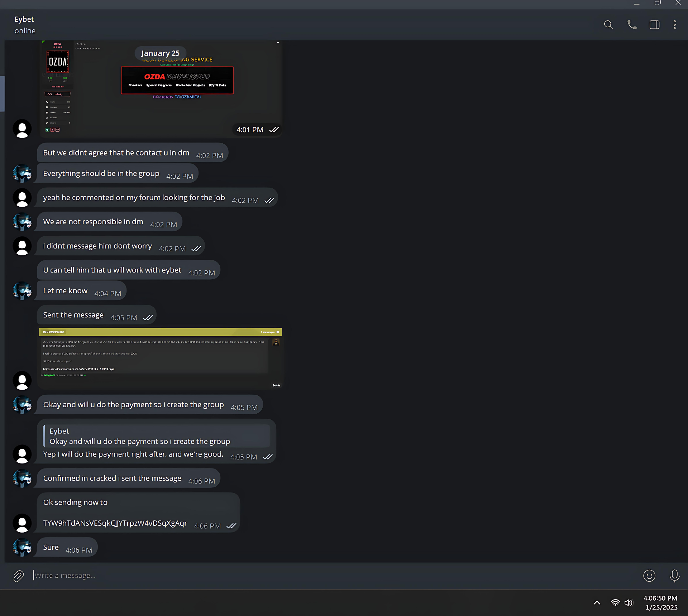Expand hidden system tray icons chevron

597,603
